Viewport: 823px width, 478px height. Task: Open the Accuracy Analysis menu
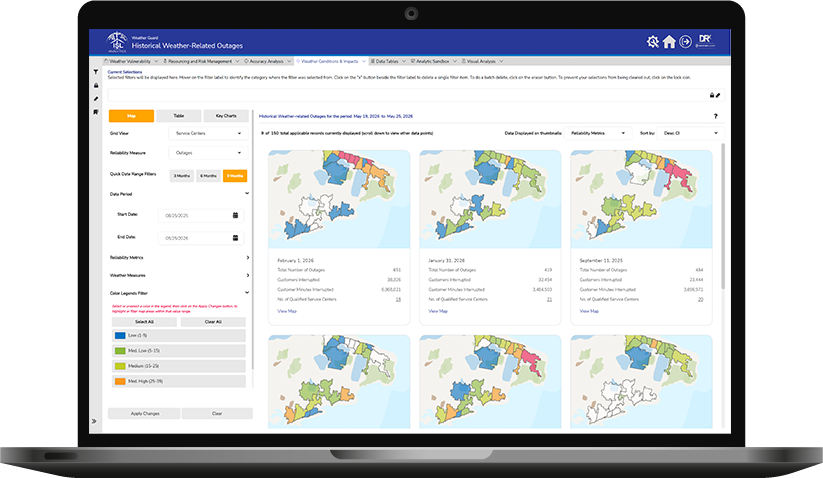(x=267, y=61)
